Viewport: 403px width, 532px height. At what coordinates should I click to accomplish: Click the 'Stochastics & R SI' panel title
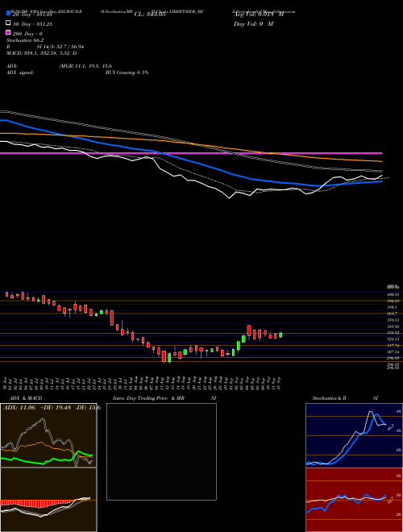pos(345,398)
